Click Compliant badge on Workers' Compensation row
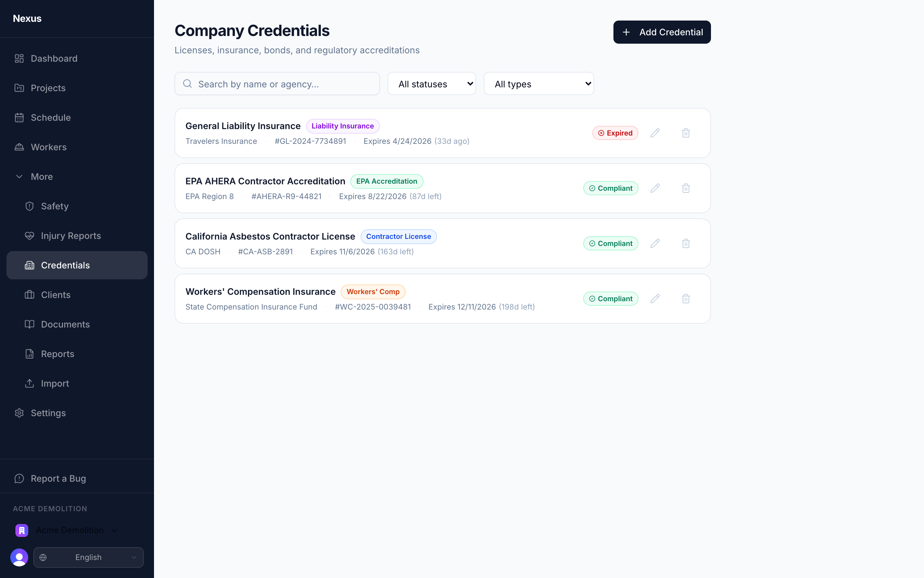This screenshot has height=578, width=924. point(611,299)
